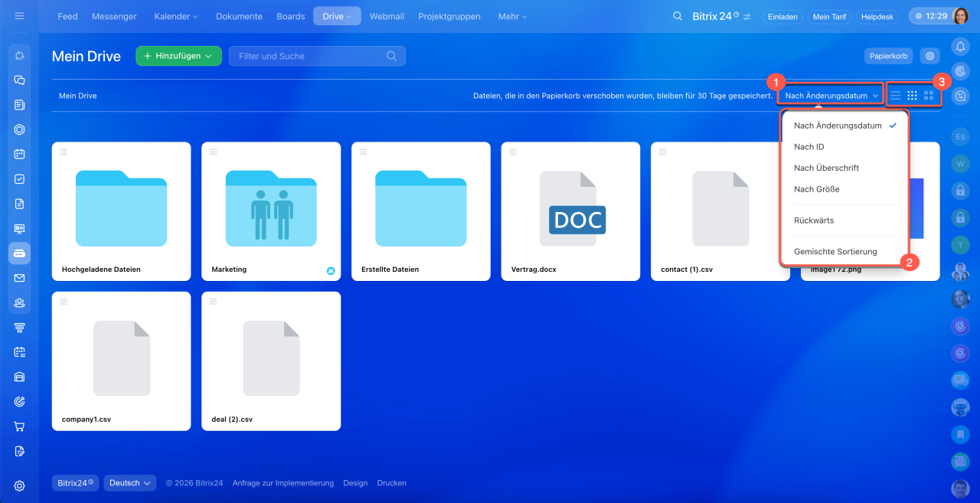This screenshot has width=980, height=503.
Task: Open Deutsch language selector
Action: click(x=129, y=483)
